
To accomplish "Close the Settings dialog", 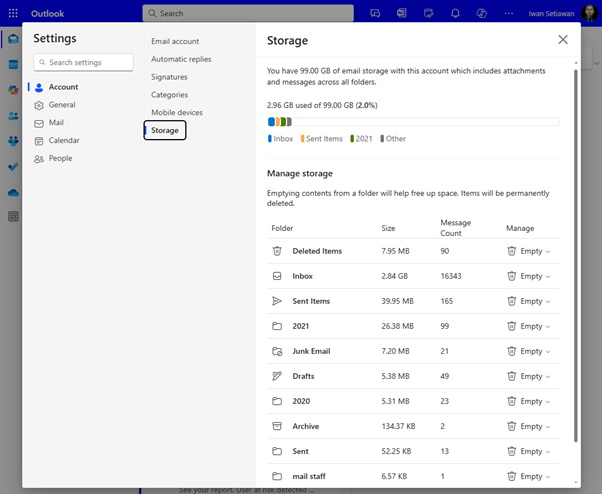I will [563, 40].
